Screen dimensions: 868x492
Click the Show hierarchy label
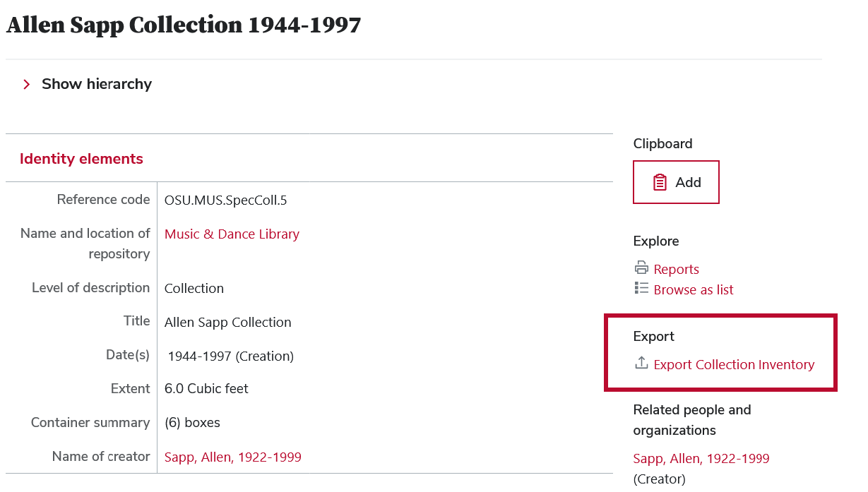(x=97, y=84)
